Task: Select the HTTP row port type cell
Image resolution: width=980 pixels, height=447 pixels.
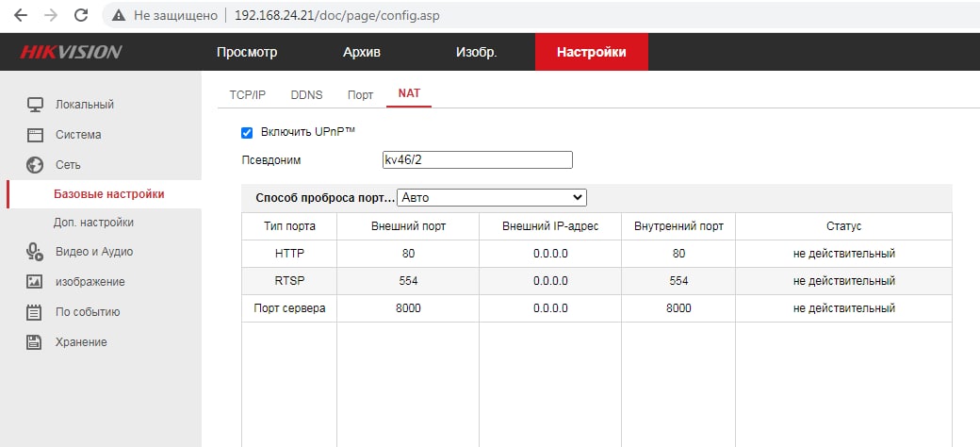Action: pos(289,254)
